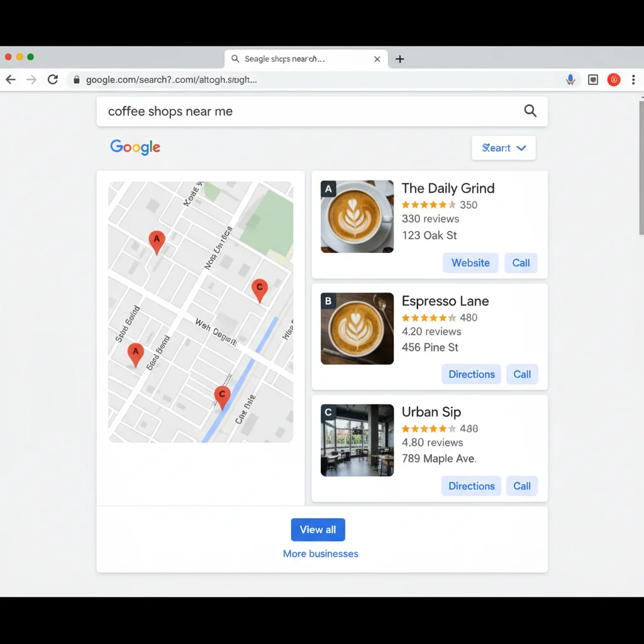Open Espresso Lane latte photo

[x=357, y=328]
